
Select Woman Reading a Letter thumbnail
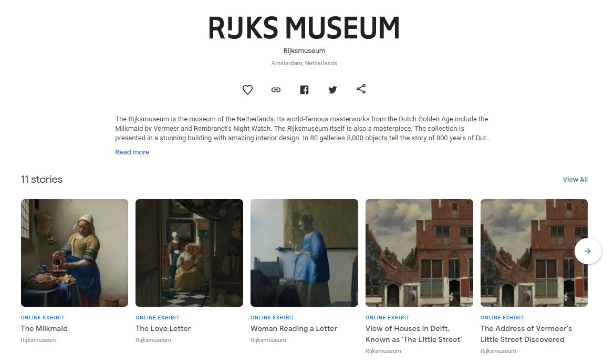tap(305, 253)
